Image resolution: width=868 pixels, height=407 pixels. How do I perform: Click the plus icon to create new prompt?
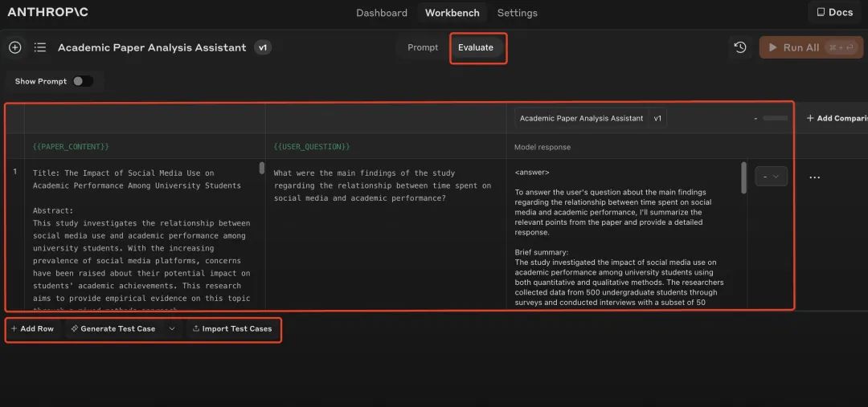[14, 47]
